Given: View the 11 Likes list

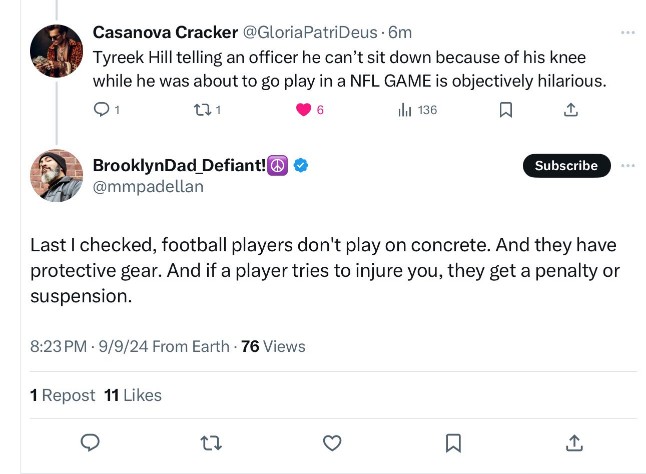Looking at the screenshot, I should (133, 395).
